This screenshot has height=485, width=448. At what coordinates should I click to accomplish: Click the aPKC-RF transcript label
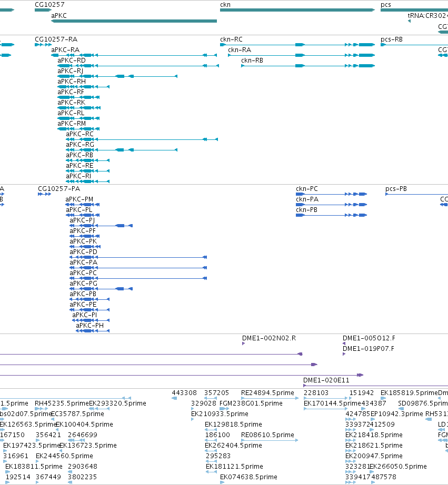[x=71, y=92]
